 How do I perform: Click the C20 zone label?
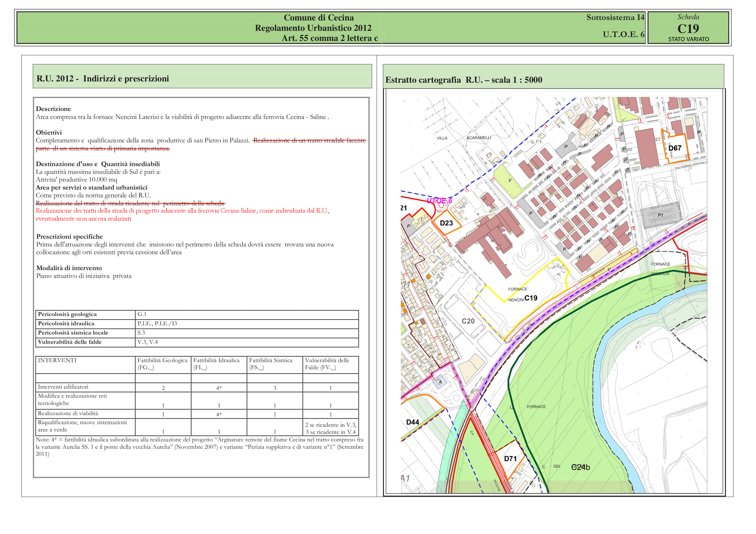[468, 321]
